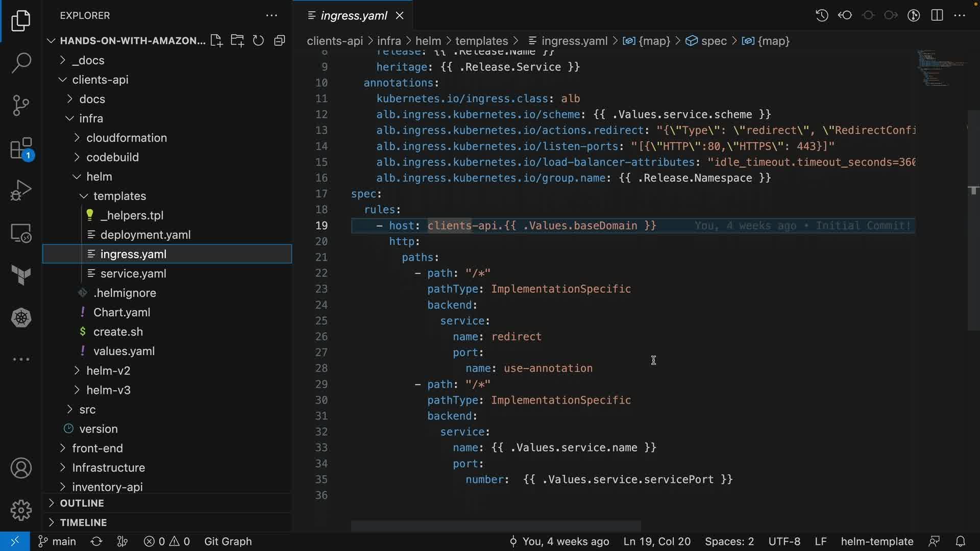
Task: Toggle notifications bell in status bar
Action: tap(960, 541)
